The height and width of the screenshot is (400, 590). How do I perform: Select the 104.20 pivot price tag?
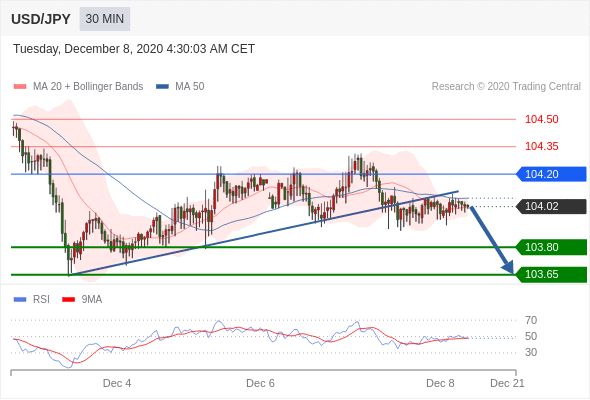pos(551,174)
